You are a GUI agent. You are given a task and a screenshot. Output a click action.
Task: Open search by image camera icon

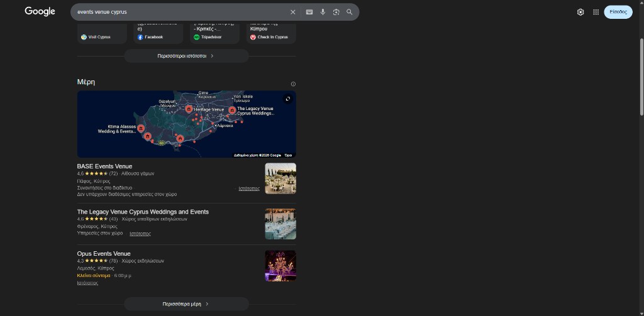(x=336, y=12)
